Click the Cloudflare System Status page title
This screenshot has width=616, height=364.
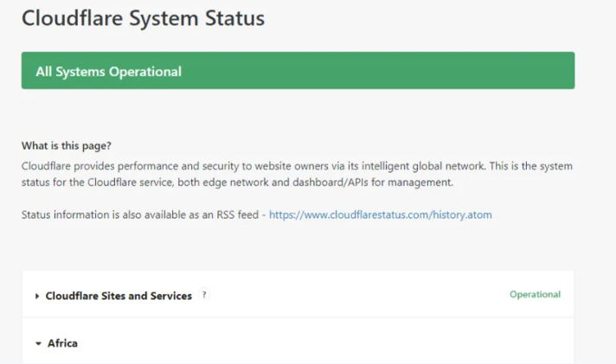tap(143, 18)
